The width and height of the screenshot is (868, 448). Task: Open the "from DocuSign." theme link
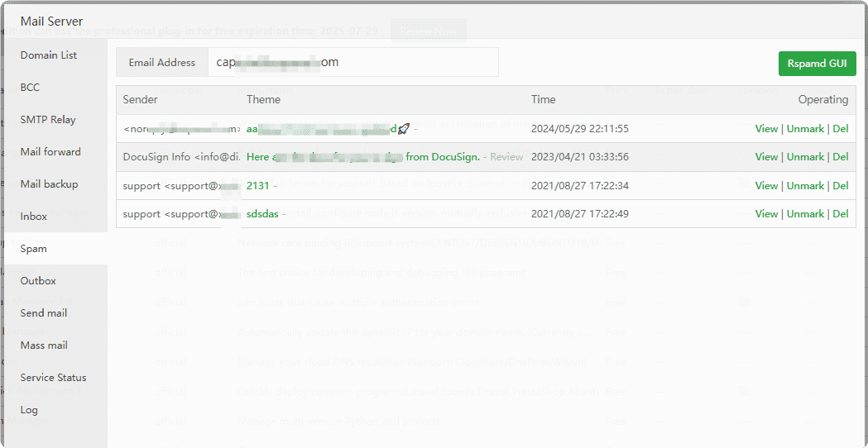point(443,157)
